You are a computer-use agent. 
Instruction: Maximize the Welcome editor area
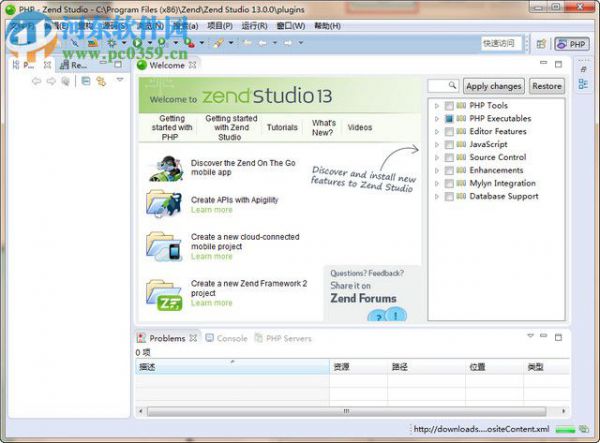558,64
